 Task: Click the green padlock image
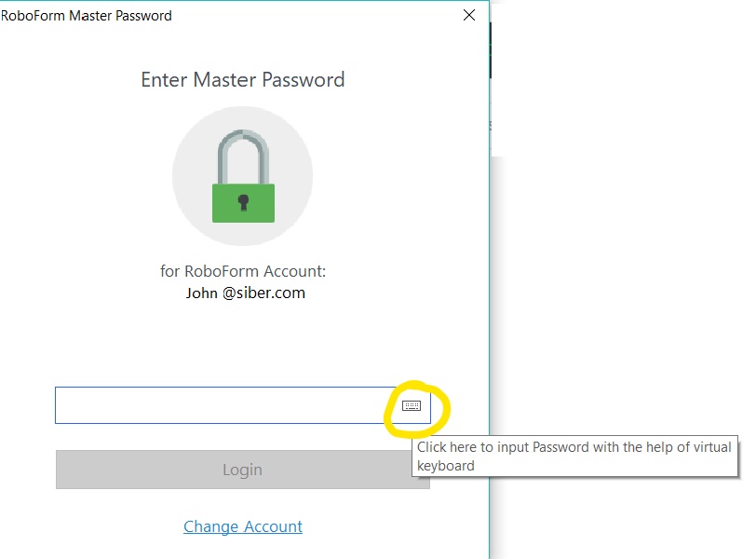coord(244,176)
